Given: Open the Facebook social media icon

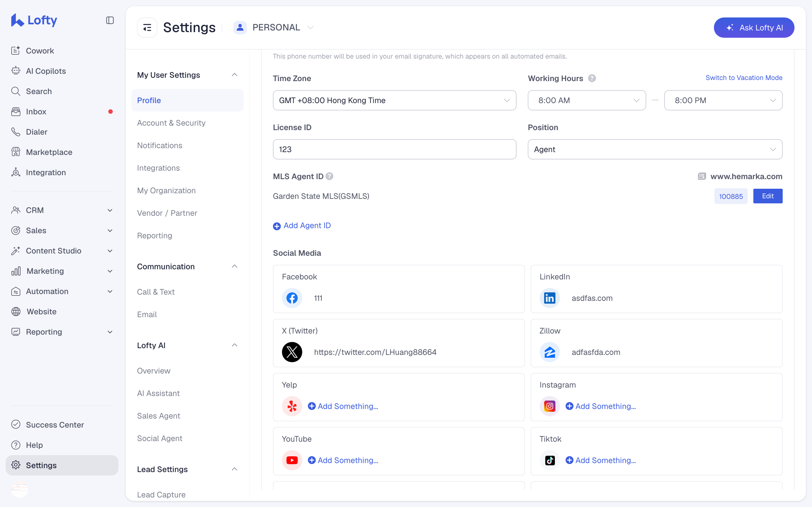Looking at the screenshot, I should point(292,298).
